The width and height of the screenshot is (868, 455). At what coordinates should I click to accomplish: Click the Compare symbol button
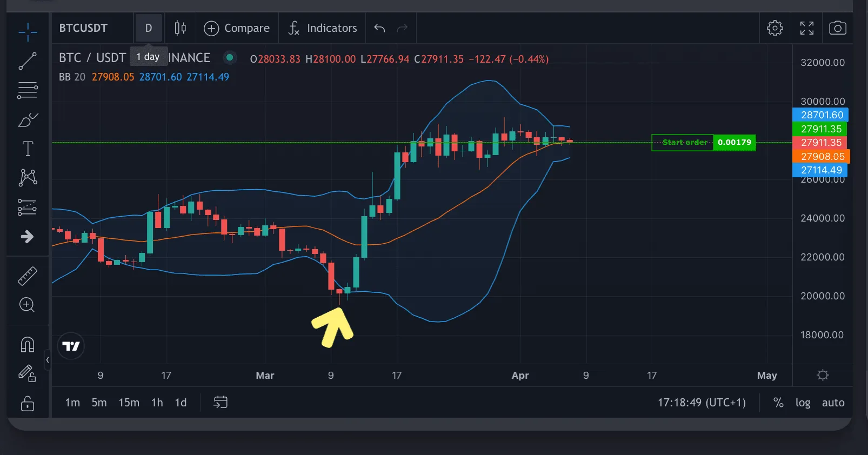(236, 28)
